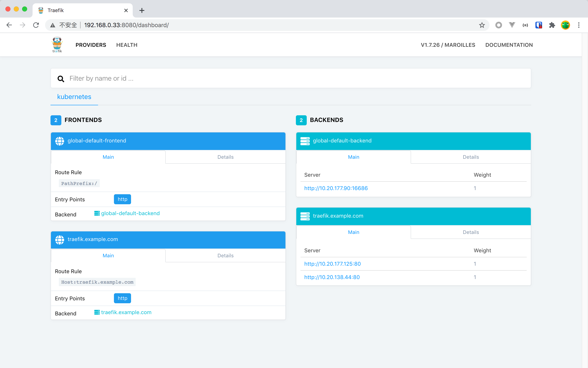Click the search magnifier icon
Viewport: 588px width, 368px height.
click(x=61, y=79)
